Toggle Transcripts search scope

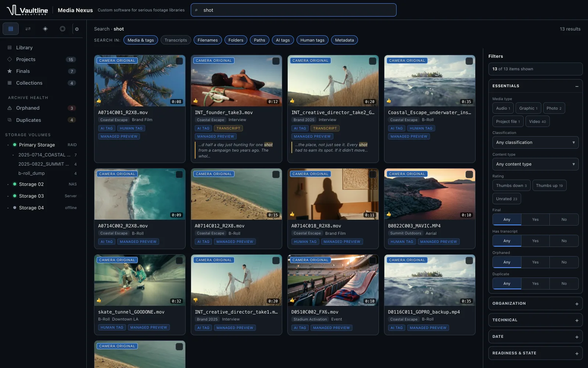tap(176, 40)
